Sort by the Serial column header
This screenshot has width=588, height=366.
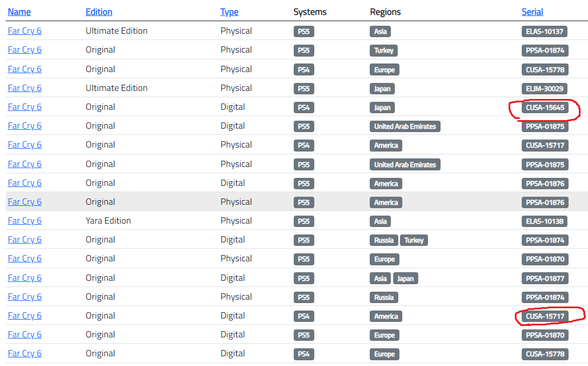tap(532, 12)
